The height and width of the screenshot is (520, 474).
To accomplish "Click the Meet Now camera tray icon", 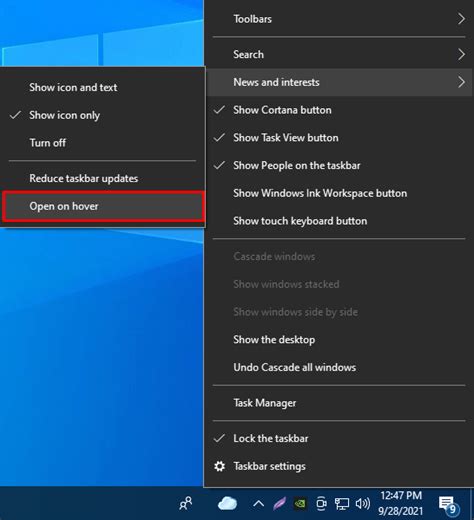I will (321, 504).
